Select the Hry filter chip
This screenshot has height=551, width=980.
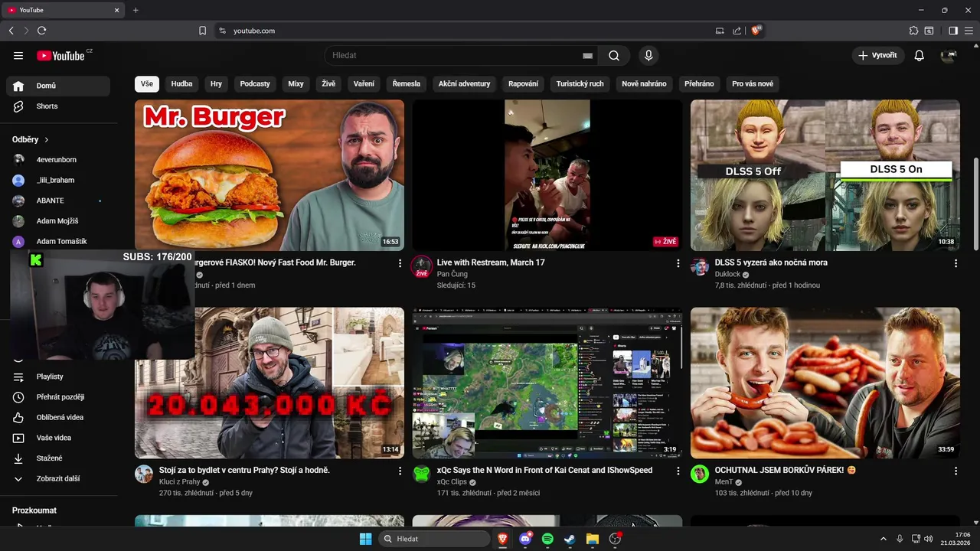(216, 84)
